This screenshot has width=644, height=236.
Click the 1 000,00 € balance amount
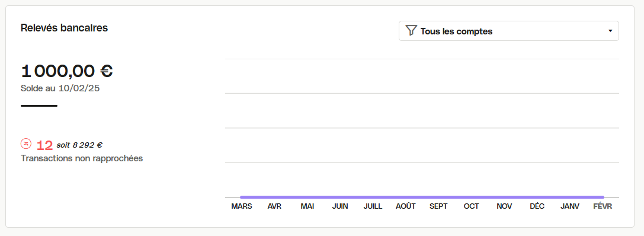tap(66, 71)
